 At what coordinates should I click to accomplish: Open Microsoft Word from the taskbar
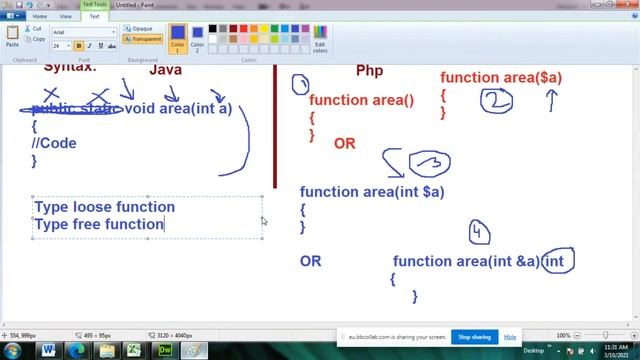click(48, 350)
